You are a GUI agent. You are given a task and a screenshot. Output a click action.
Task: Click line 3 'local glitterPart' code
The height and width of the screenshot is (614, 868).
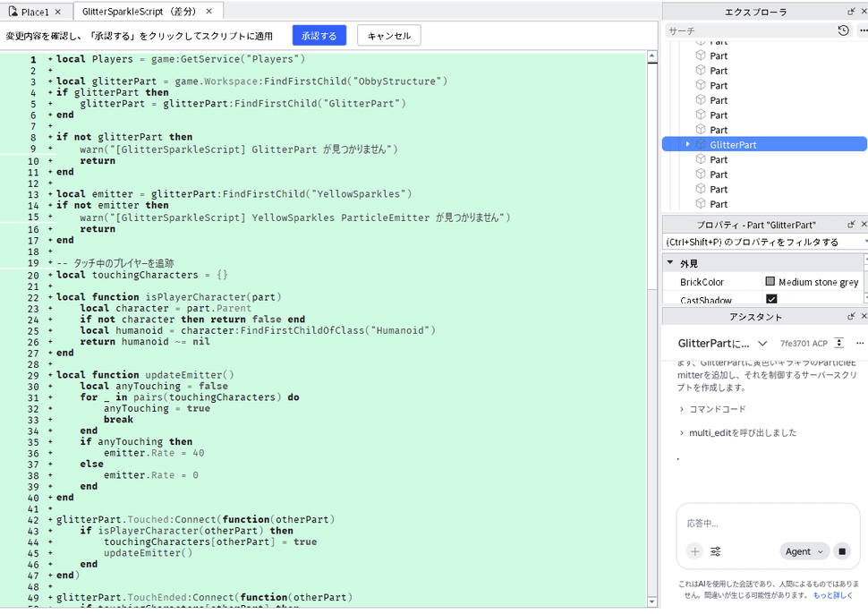point(251,81)
